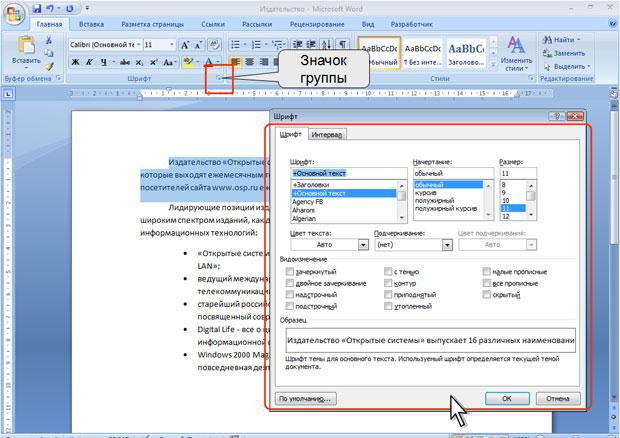Increase paragraph indent
The width and height of the screenshot is (620, 438).
[x=311, y=45]
